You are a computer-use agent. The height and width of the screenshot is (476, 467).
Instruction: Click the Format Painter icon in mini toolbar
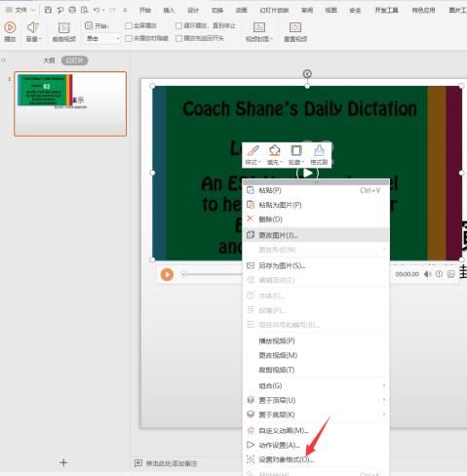[x=319, y=150]
